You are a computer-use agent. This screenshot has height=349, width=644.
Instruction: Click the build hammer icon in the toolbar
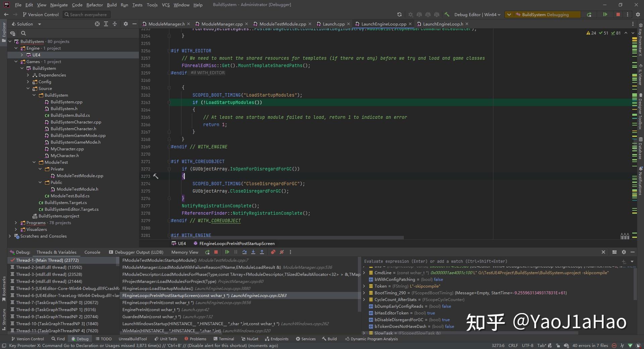pyautogui.click(x=447, y=14)
